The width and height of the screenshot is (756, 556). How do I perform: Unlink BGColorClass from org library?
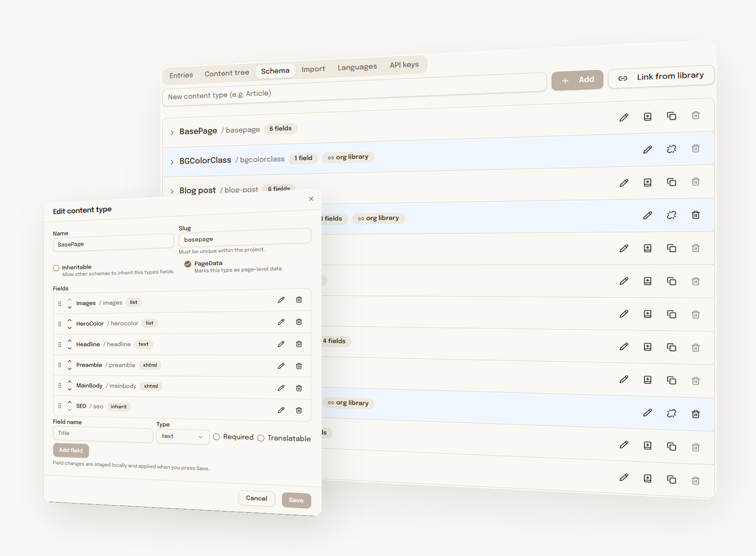671,149
